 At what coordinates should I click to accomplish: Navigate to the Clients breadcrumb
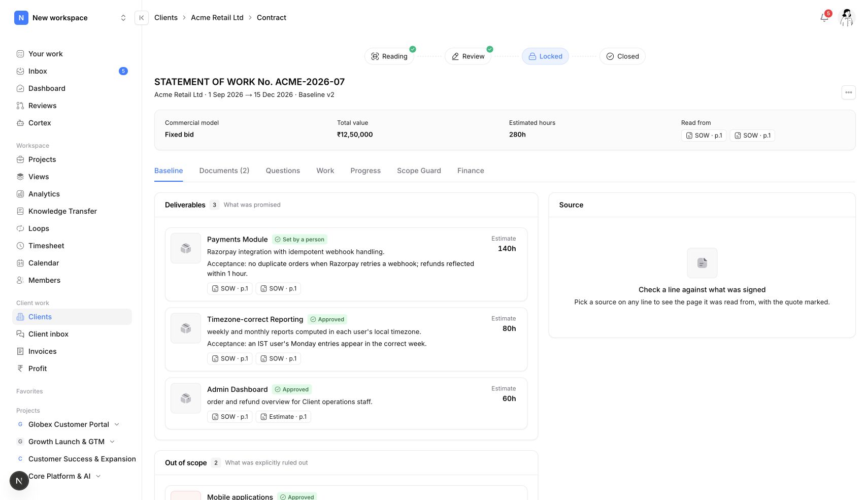point(166,18)
